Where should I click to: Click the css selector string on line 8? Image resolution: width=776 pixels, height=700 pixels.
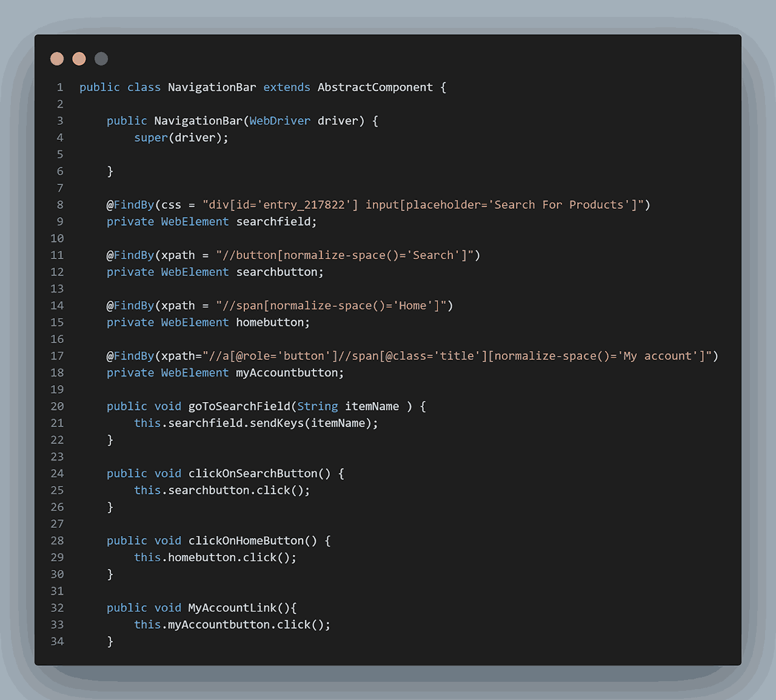point(423,205)
